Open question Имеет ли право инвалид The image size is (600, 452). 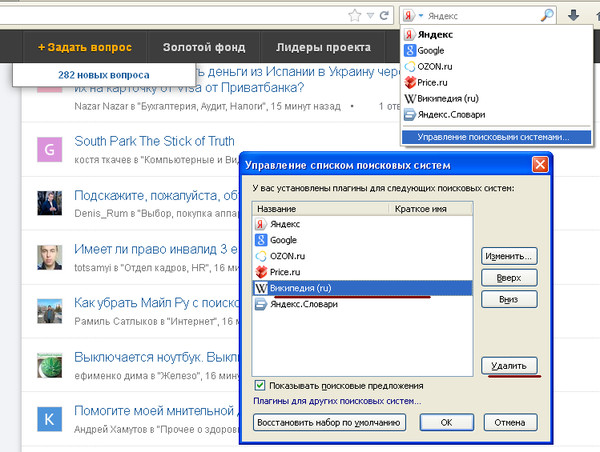pyautogui.click(x=157, y=249)
